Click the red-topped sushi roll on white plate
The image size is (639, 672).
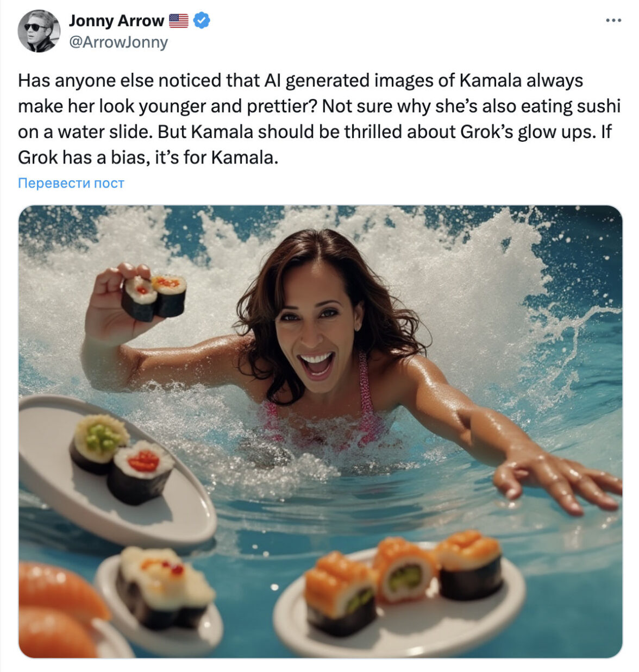(141, 470)
